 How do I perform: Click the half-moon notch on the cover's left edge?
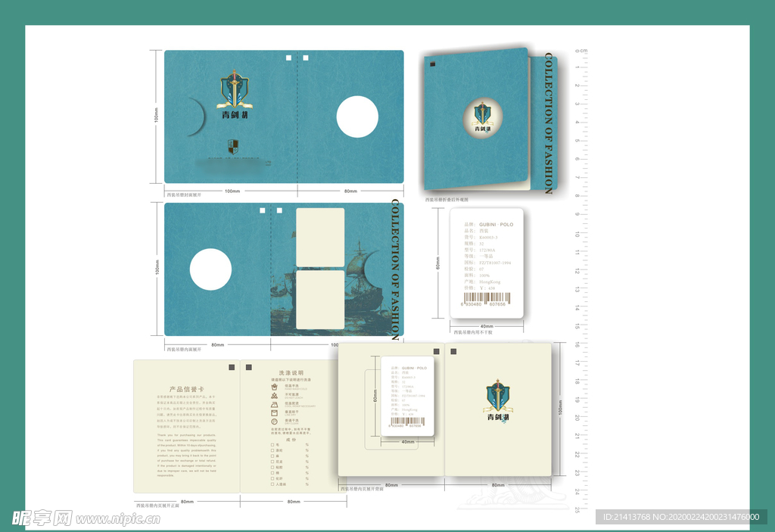197,117
